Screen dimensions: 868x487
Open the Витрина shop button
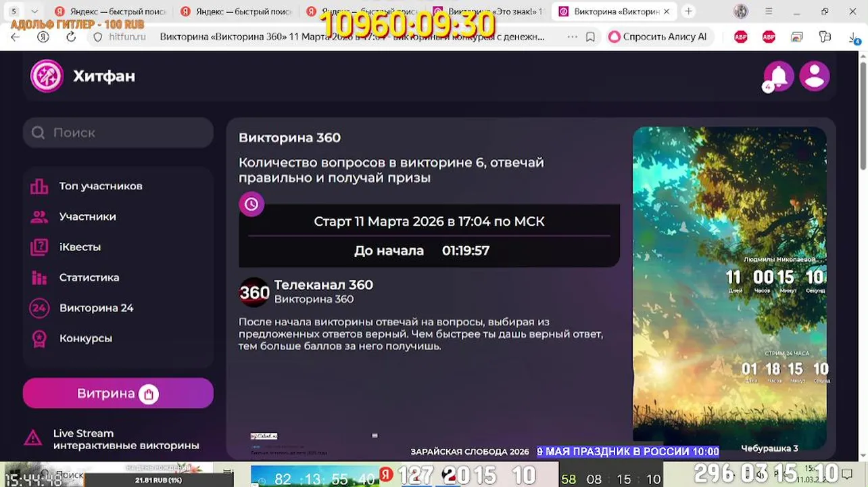(118, 393)
